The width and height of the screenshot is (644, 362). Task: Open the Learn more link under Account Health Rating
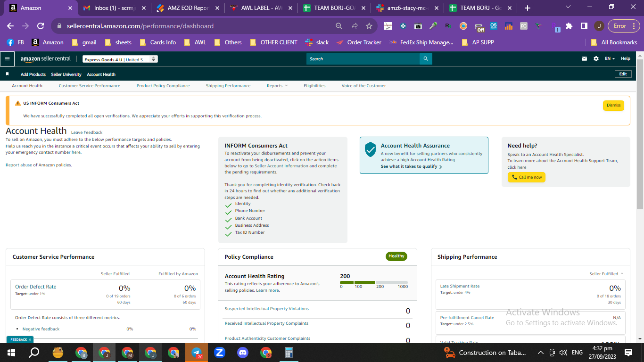[267, 290]
